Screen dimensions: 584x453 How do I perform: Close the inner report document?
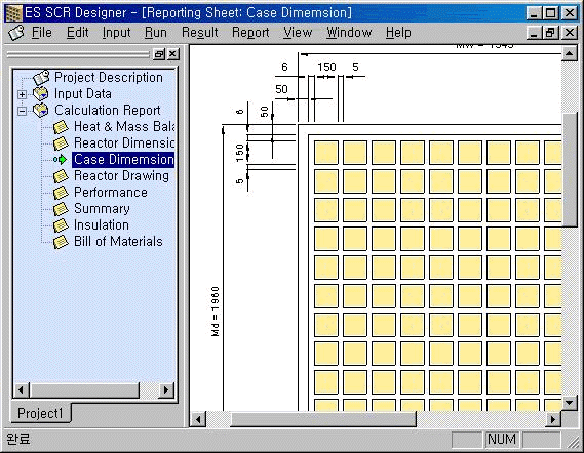(569, 33)
